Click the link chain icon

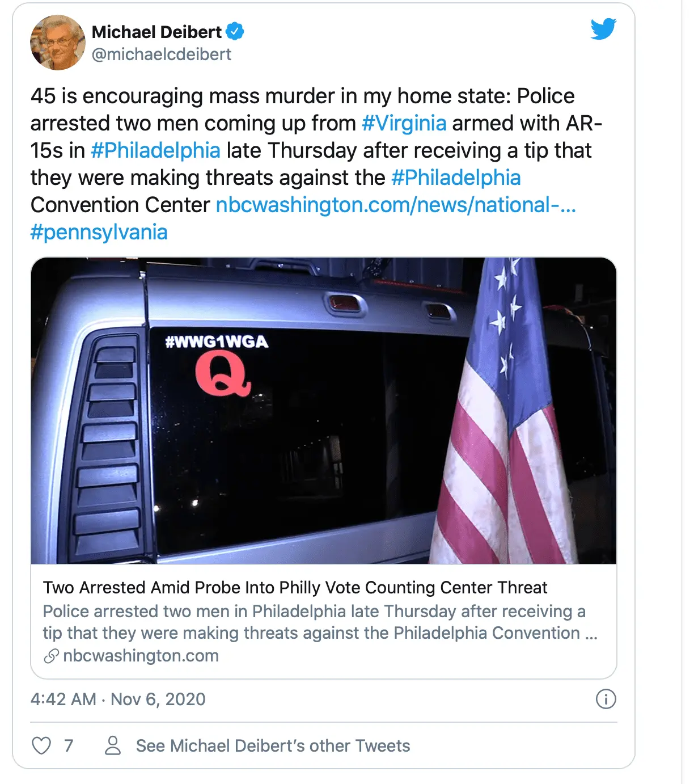click(x=51, y=656)
